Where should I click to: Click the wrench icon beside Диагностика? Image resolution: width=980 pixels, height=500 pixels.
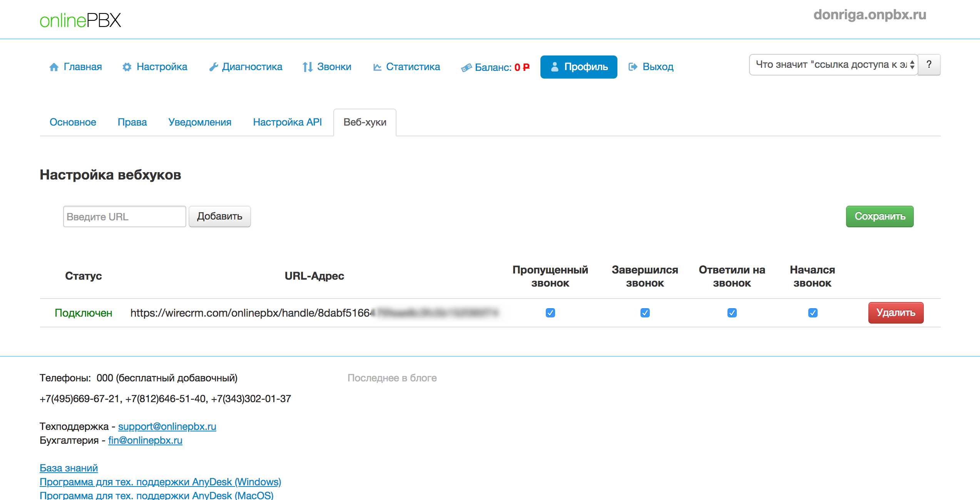pos(213,67)
